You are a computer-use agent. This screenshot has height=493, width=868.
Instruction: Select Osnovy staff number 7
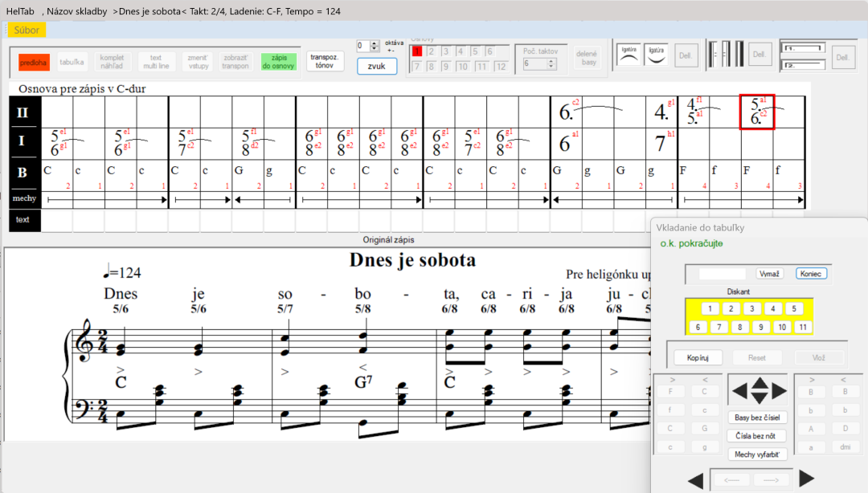417,67
